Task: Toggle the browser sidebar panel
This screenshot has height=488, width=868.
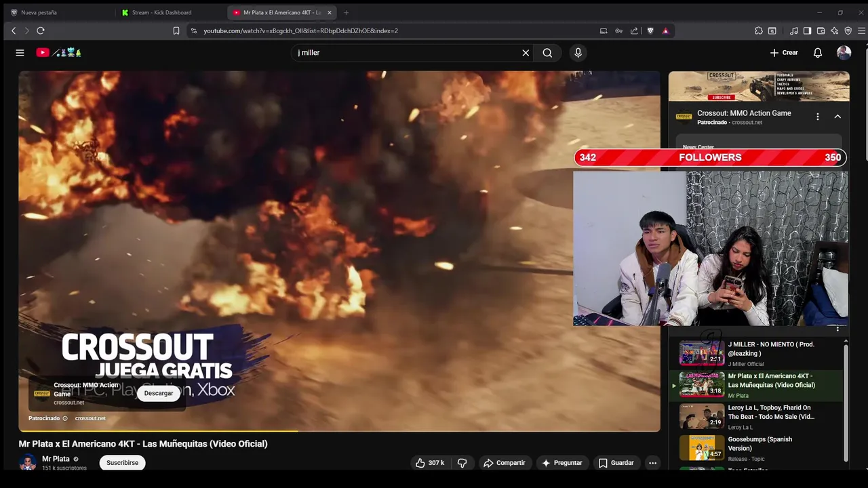Action: click(807, 30)
